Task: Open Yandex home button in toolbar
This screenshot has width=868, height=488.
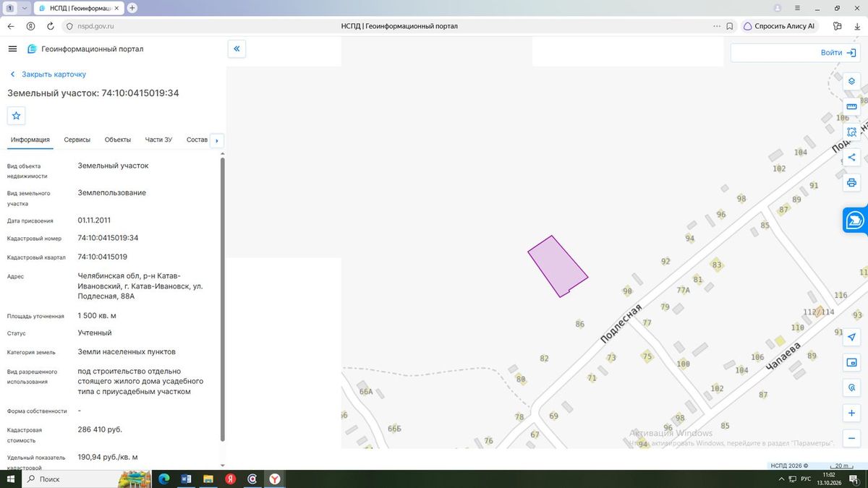Action: click(x=30, y=26)
